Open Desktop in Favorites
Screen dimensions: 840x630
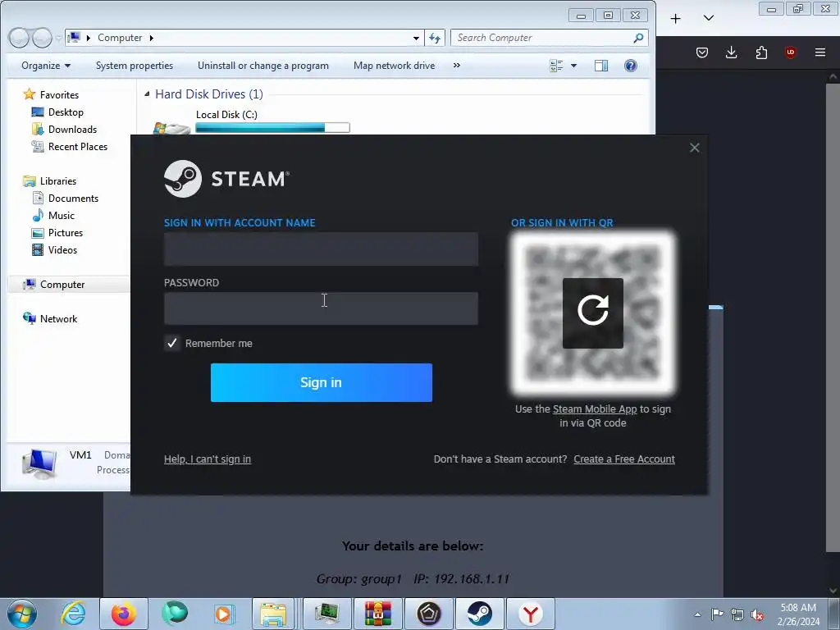pos(66,112)
